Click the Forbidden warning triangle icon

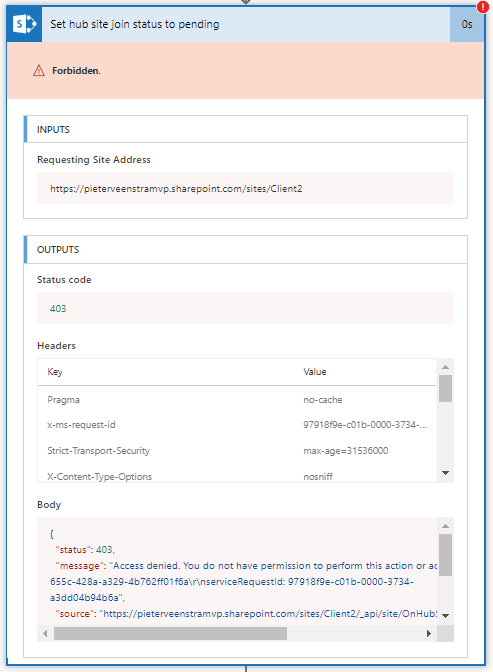39,70
